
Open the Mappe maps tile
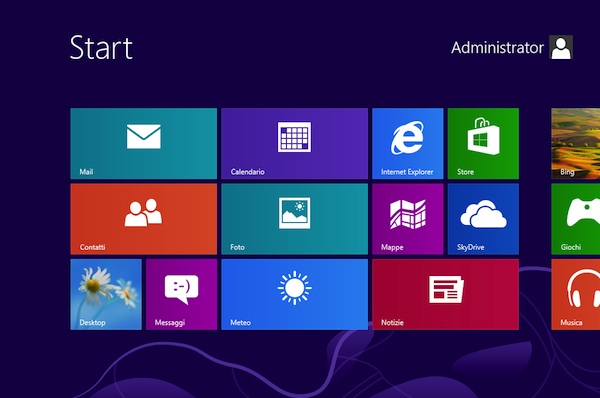point(408,219)
